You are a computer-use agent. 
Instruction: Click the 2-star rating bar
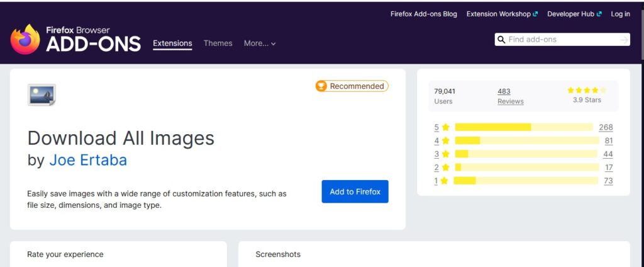pos(528,168)
